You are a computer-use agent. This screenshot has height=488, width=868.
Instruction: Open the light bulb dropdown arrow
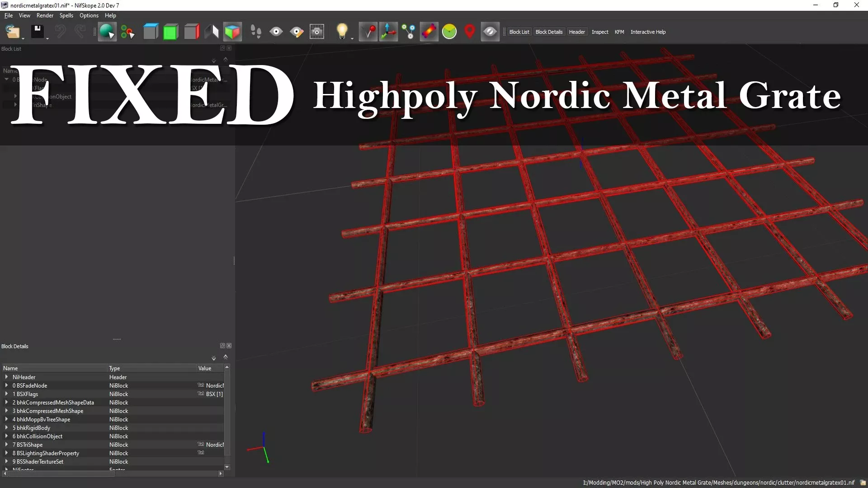(352, 38)
